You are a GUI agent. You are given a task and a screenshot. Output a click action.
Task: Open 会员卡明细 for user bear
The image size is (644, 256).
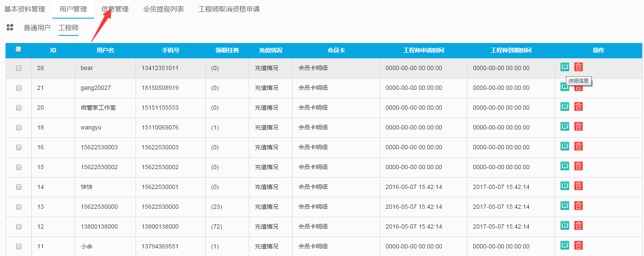point(313,68)
